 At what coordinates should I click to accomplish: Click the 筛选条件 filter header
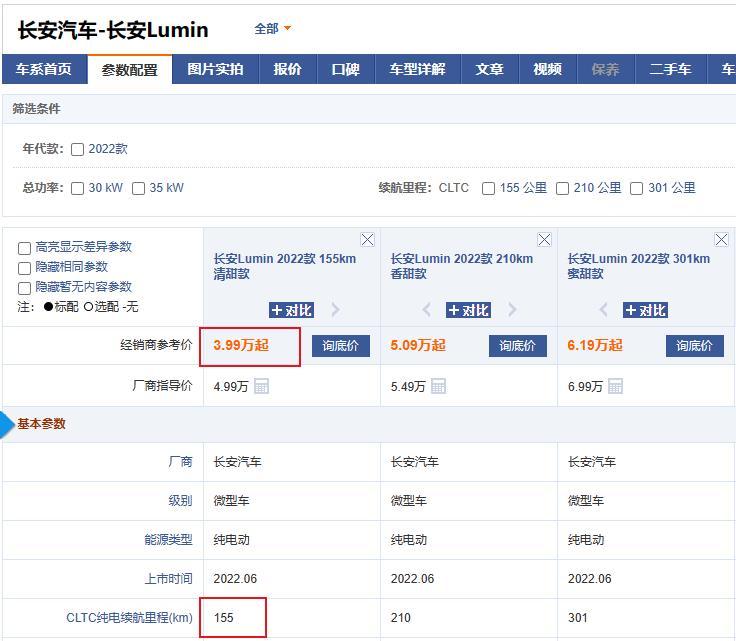[36, 109]
